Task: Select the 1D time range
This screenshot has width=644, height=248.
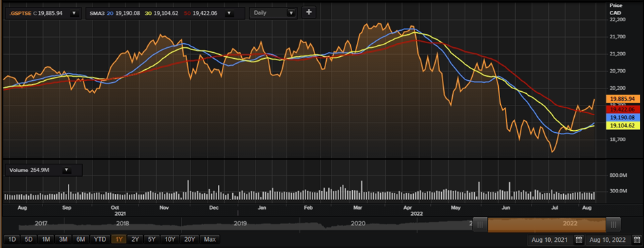Action: [x=12, y=239]
